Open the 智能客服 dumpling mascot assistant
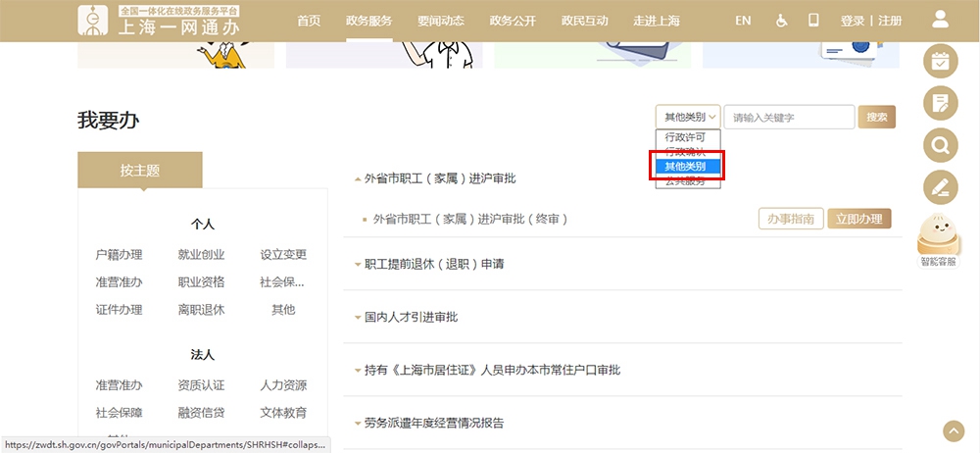The width and height of the screenshot is (980, 453). coord(938,238)
